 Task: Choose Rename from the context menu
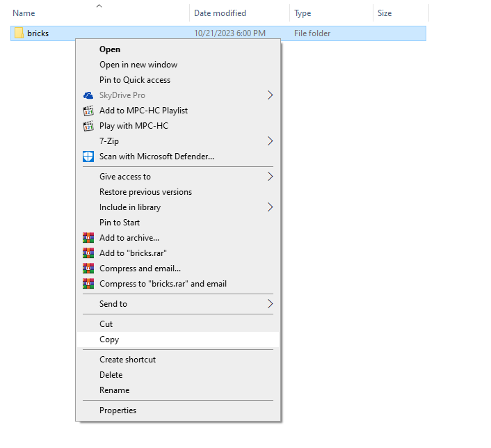tap(178, 390)
